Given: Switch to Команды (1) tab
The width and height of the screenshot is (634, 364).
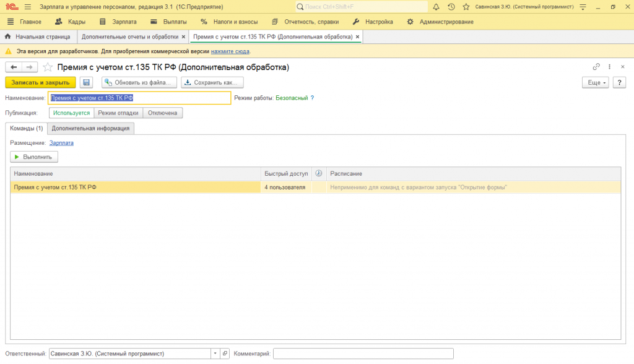Looking at the screenshot, I should pos(26,128).
